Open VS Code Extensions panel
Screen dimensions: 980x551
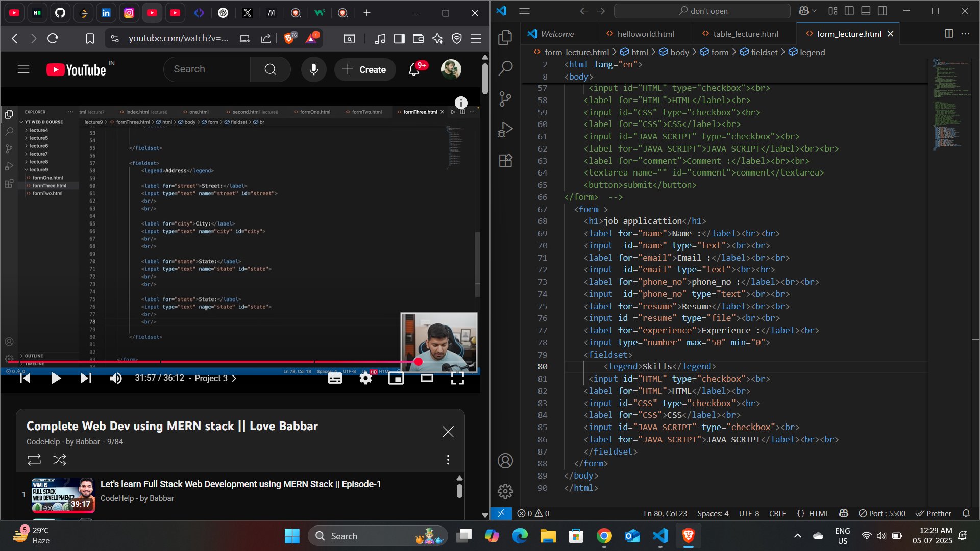(505, 161)
